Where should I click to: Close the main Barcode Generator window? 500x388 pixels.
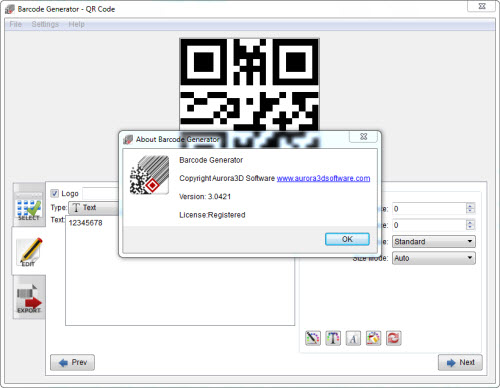pos(482,6)
